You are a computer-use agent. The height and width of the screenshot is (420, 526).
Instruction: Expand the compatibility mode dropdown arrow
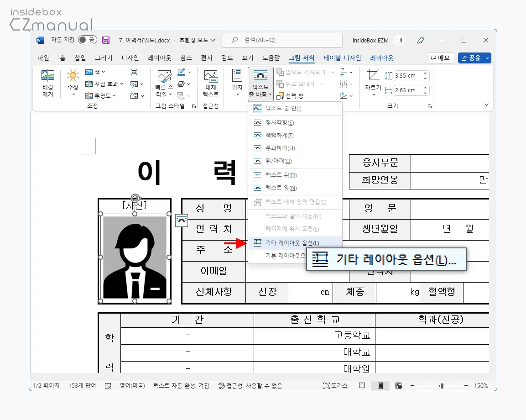213,40
